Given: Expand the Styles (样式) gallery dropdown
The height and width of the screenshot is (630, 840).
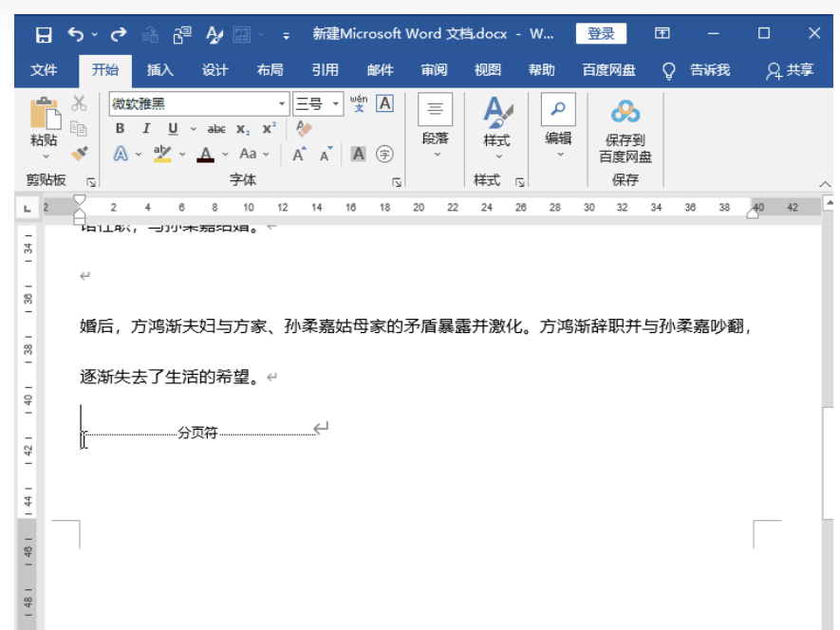Looking at the screenshot, I should pos(496,157).
